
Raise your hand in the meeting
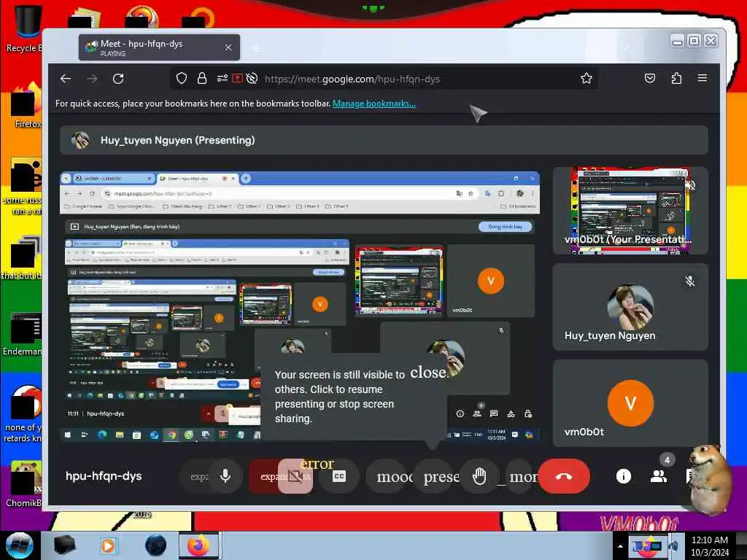[x=479, y=476]
